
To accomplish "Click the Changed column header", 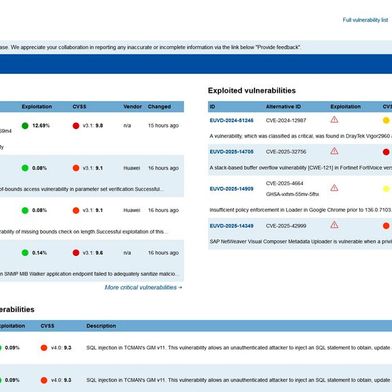I will click(x=159, y=107).
